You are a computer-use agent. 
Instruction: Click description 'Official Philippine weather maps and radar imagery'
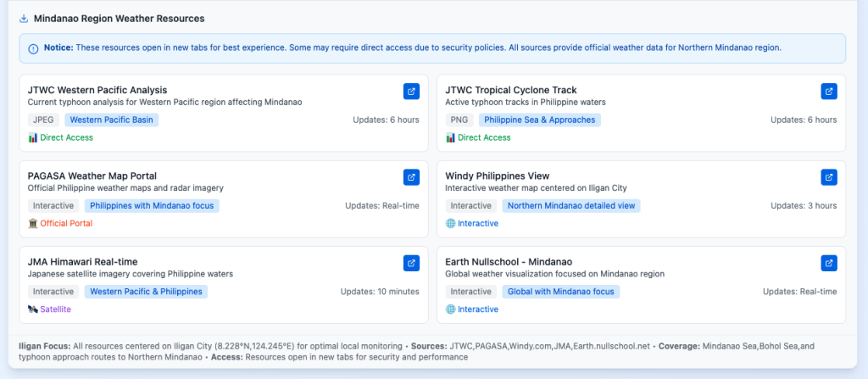point(125,188)
